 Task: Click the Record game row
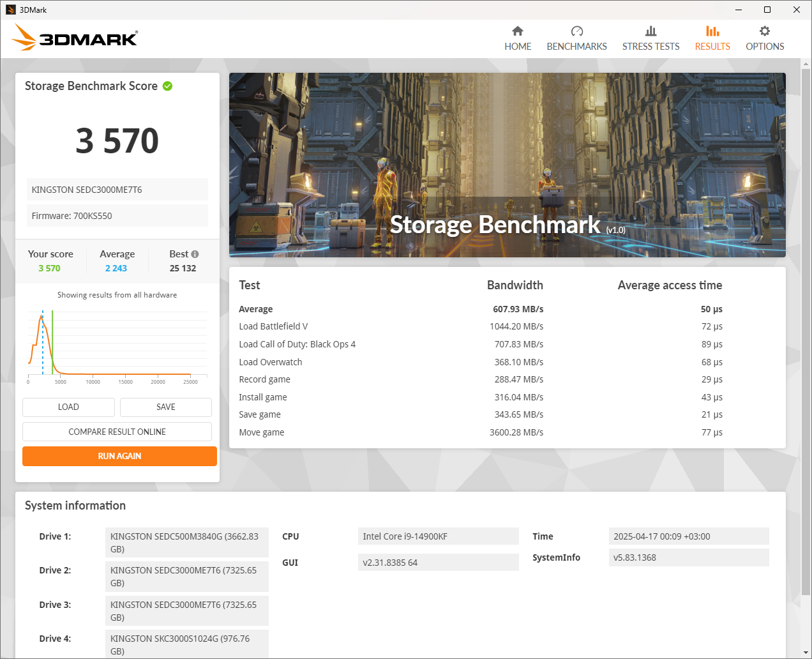tap(481, 379)
